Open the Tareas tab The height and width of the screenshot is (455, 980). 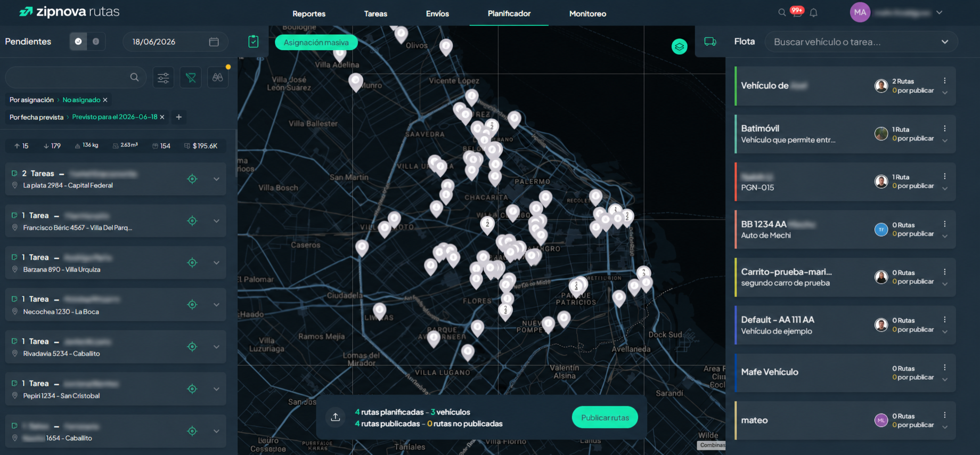(375, 14)
